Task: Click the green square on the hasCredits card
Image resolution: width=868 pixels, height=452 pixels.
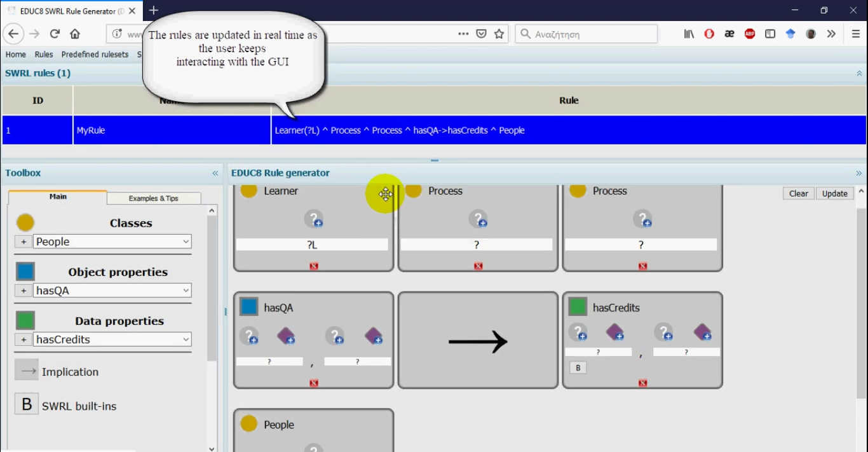Action: click(x=578, y=307)
